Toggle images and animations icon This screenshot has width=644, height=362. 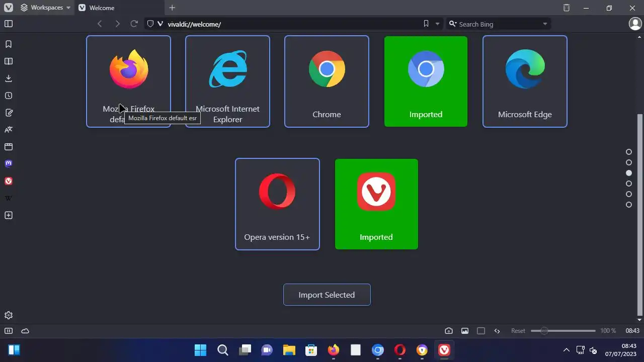[465, 331]
